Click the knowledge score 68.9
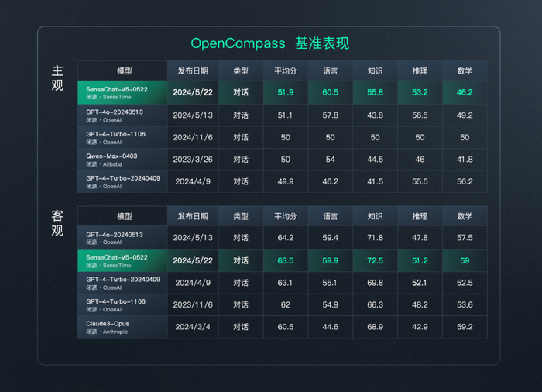Screen dimensions: 542x392 [x=375, y=327]
